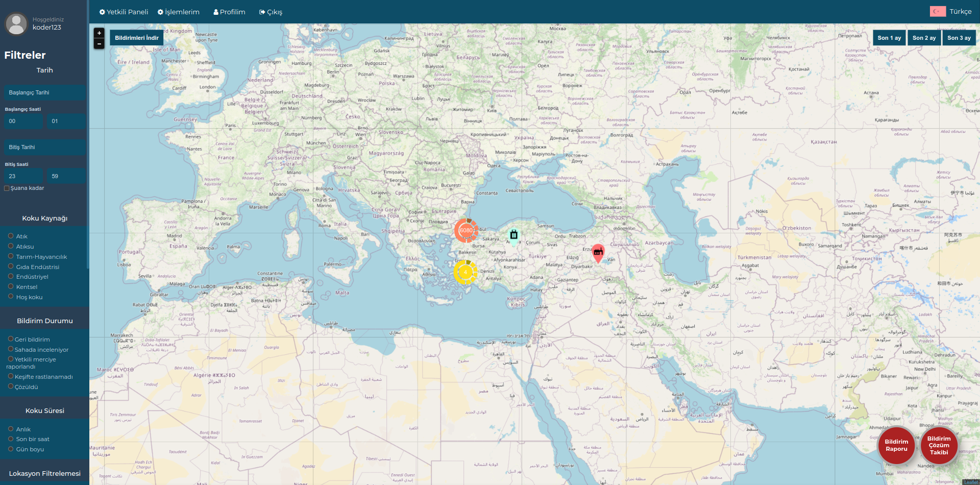Enable the Şuana kadar checkbox
The width and height of the screenshot is (980, 485).
7,188
